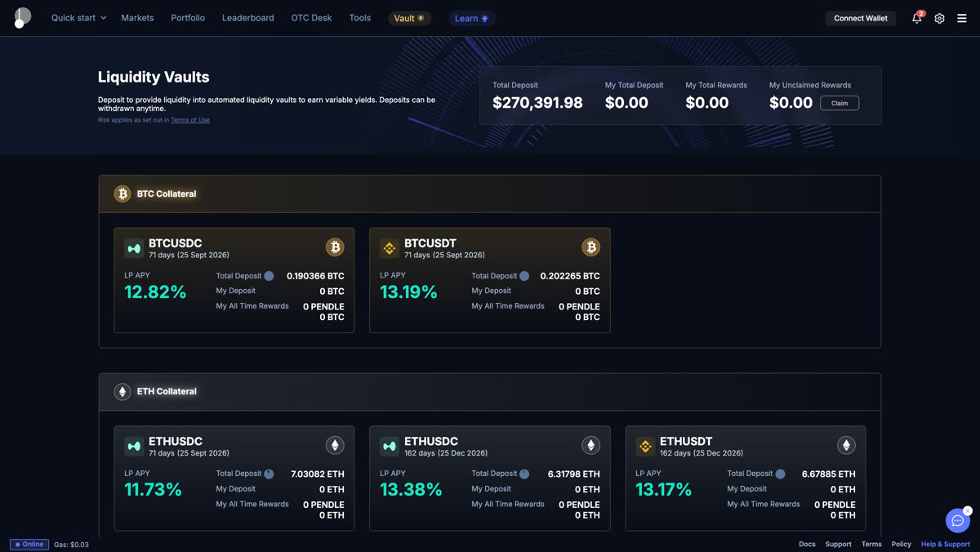
Task: Click the protocol icon on BTCUSDC card
Action: [134, 247]
